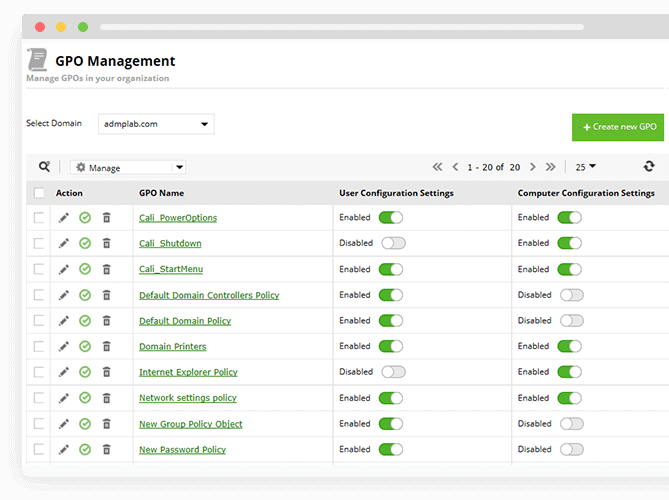Go to the last page with double arrow
This screenshot has height=500, width=669.
click(x=550, y=167)
